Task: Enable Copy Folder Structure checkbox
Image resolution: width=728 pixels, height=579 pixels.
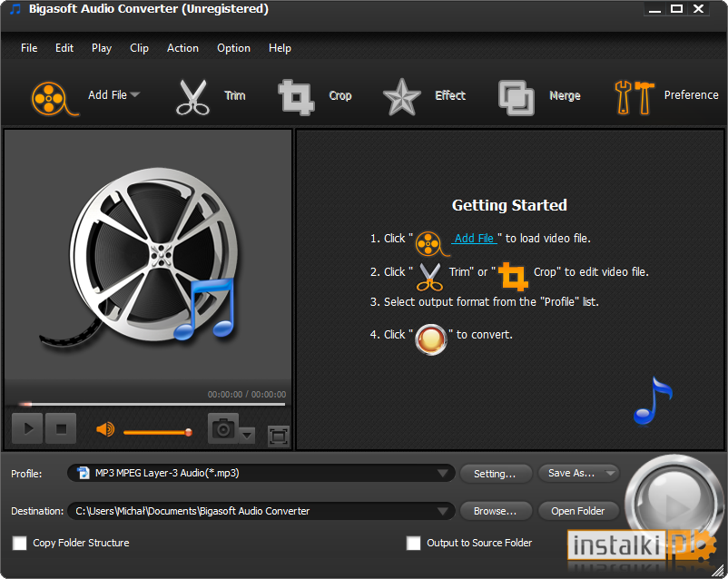Action: pos(19,543)
